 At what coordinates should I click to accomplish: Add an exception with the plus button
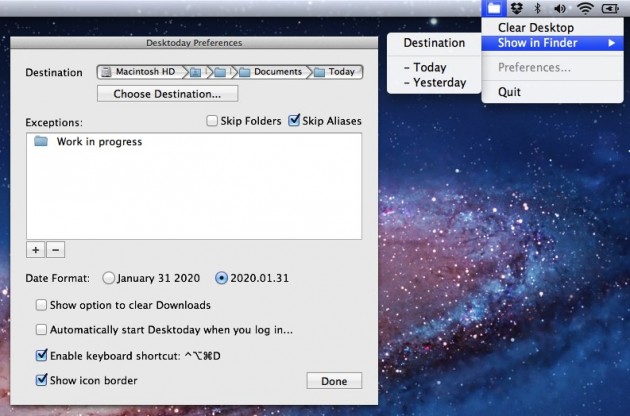click(x=36, y=250)
